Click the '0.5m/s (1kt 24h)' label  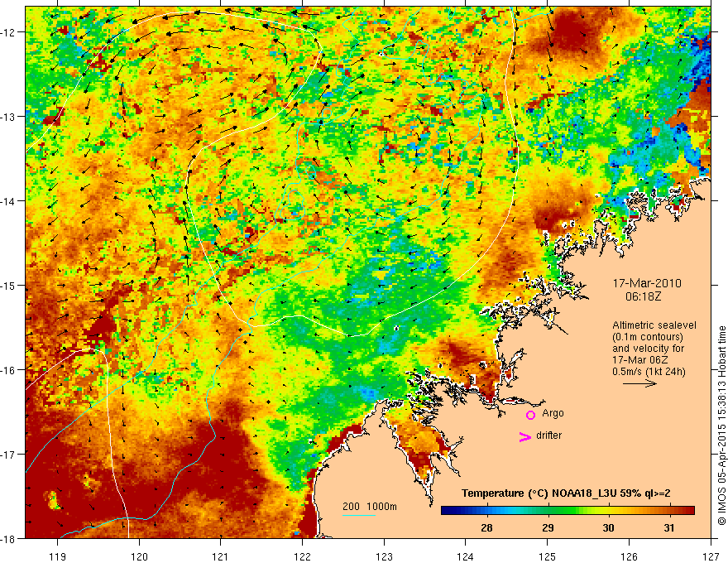(x=649, y=372)
